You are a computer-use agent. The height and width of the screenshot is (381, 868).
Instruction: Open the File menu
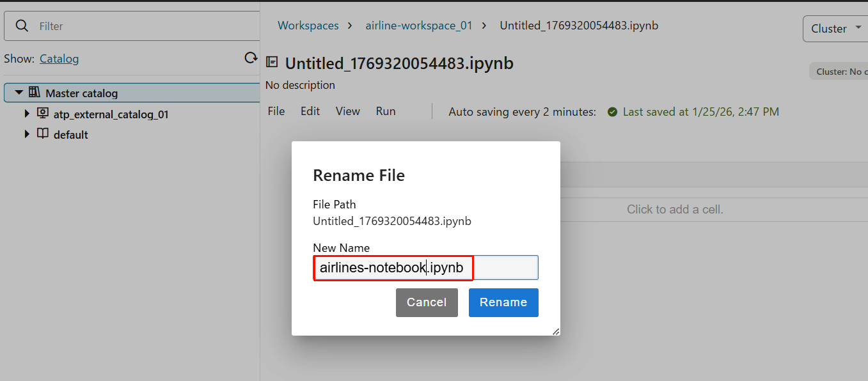pos(276,111)
